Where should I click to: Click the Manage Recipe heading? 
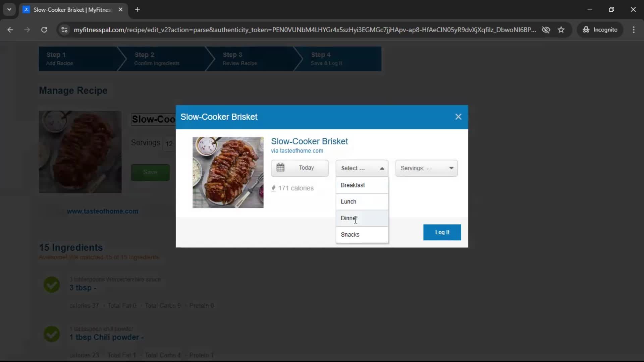coord(73,90)
